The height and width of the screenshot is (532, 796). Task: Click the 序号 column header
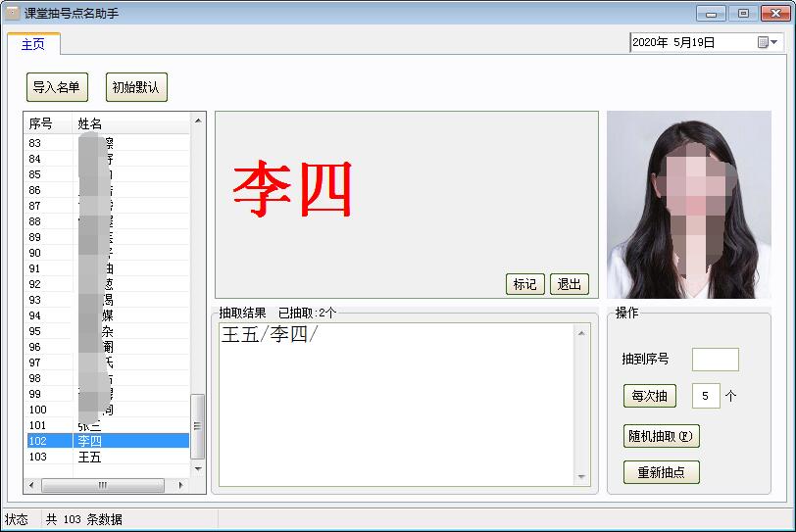click(x=48, y=123)
